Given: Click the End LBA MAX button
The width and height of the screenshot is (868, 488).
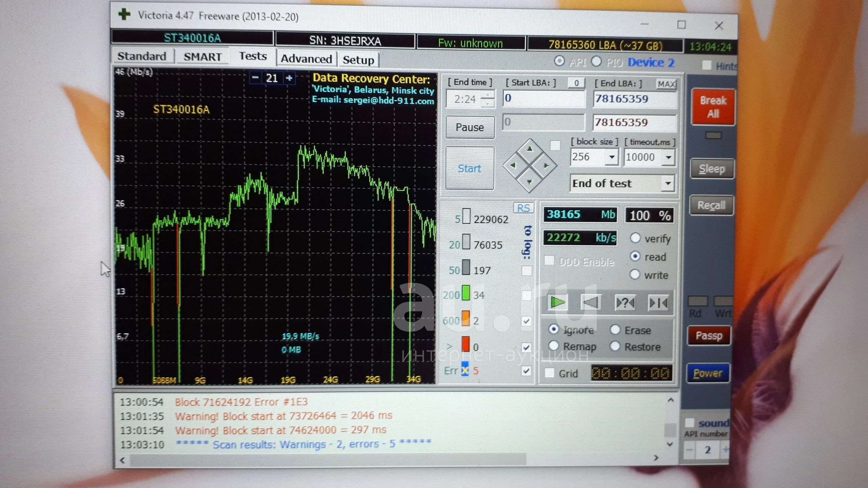Looking at the screenshot, I should tap(666, 84).
